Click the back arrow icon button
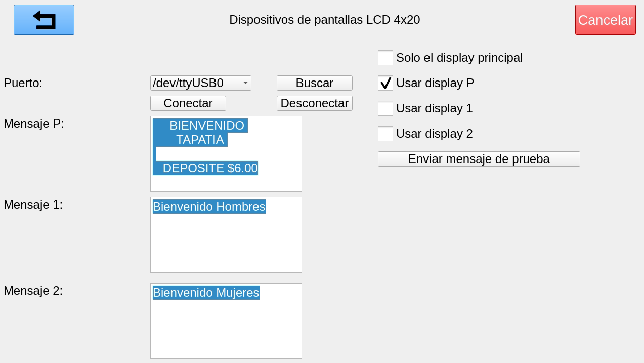Image resolution: width=644 pixels, height=363 pixels. coord(44,20)
